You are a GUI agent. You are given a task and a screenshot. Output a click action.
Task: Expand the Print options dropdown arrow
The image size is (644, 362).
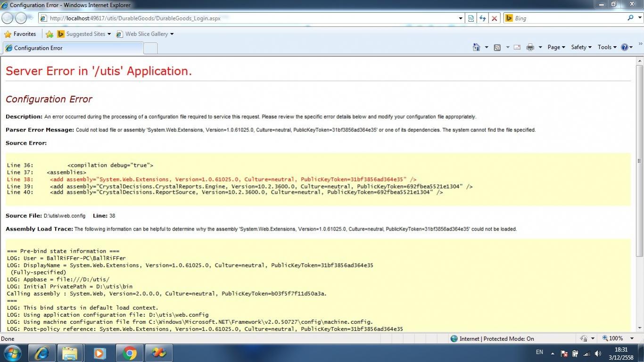(x=540, y=47)
